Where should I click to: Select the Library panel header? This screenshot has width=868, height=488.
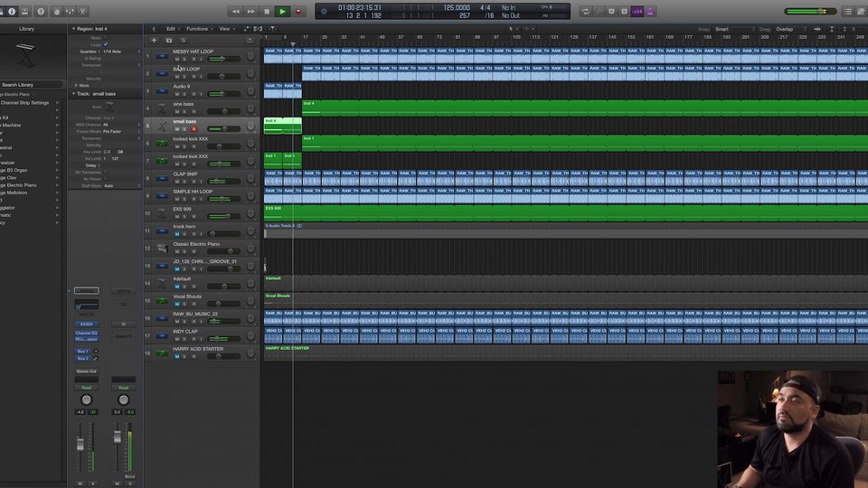[26, 29]
